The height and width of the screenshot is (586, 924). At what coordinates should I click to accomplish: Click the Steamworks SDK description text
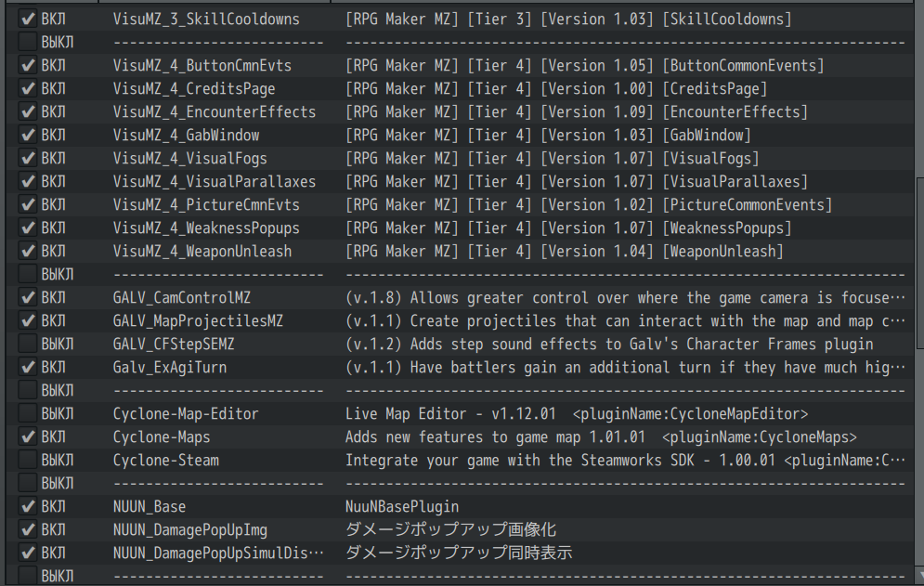tap(625, 460)
